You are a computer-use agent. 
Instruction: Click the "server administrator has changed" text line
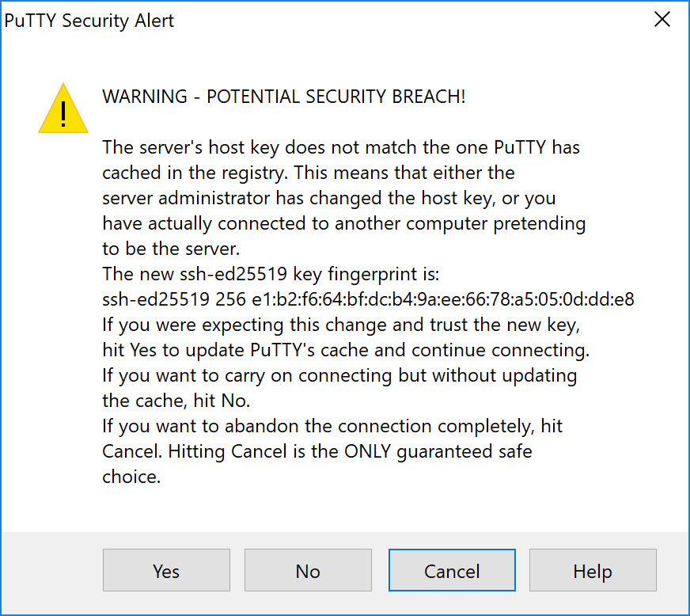point(329,198)
